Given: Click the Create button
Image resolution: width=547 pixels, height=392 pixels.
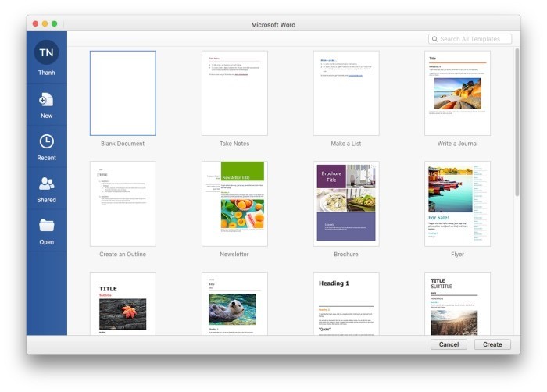Looking at the screenshot, I should (492, 344).
